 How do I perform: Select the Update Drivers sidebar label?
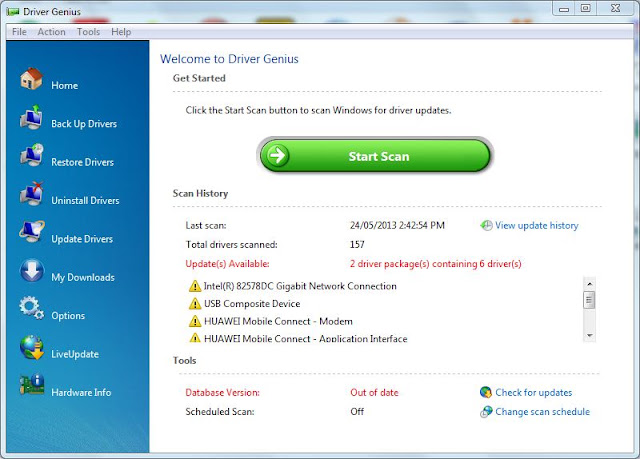[x=82, y=239]
